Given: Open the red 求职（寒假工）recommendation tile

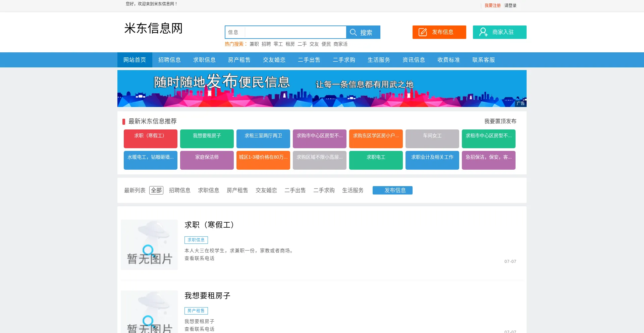Looking at the screenshot, I should tap(151, 139).
